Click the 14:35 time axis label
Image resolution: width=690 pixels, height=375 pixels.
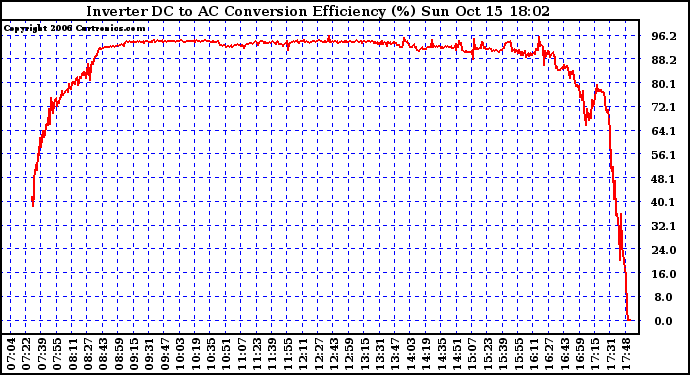[441, 354]
